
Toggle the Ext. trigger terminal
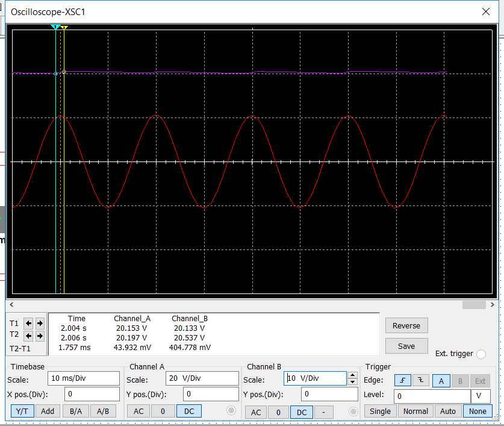point(481,354)
